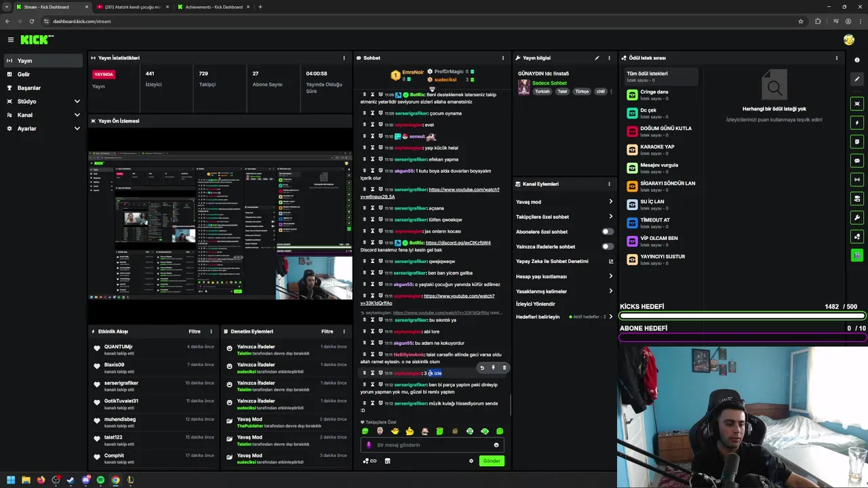This screenshot has width=868, height=488.
Task: Click the ban shield icon on 'müzik kulağı hissediyorum' message
Action: tap(380, 403)
